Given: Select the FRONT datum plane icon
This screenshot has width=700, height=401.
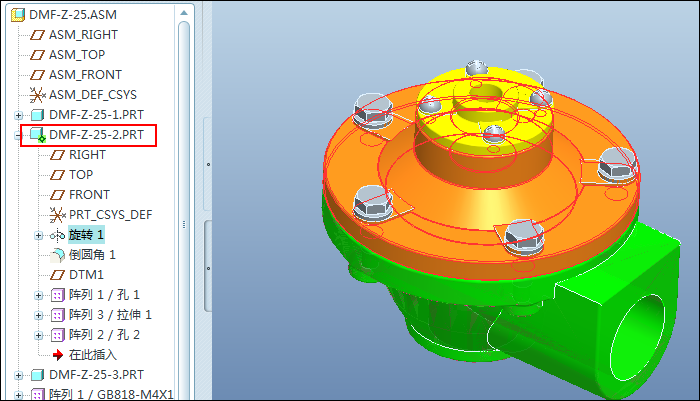Looking at the screenshot, I should 57,195.
